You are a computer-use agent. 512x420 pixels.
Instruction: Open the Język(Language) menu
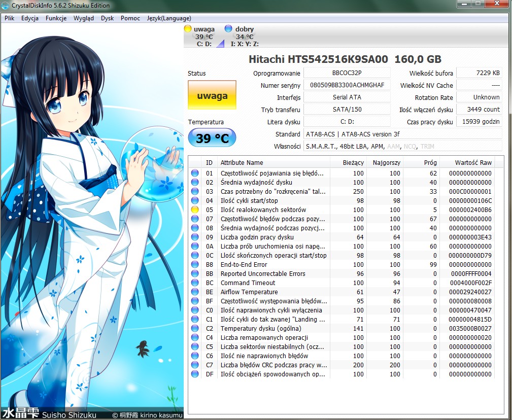coord(169,18)
